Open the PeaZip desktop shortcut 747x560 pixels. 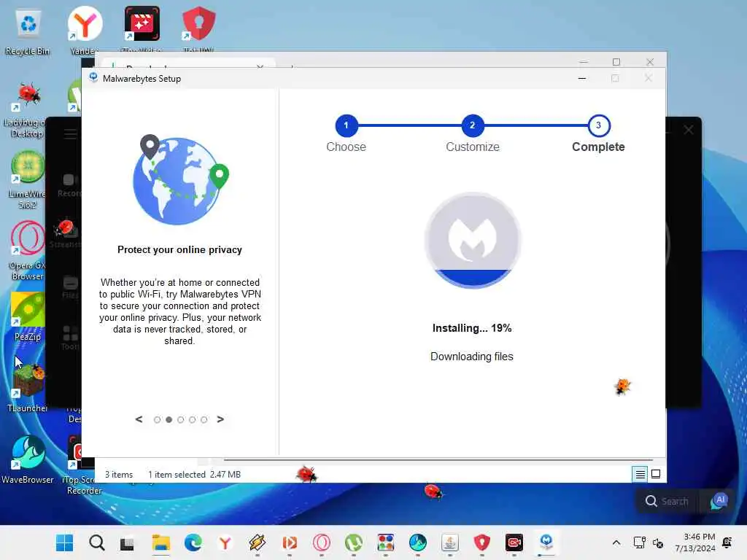click(x=28, y=316)
